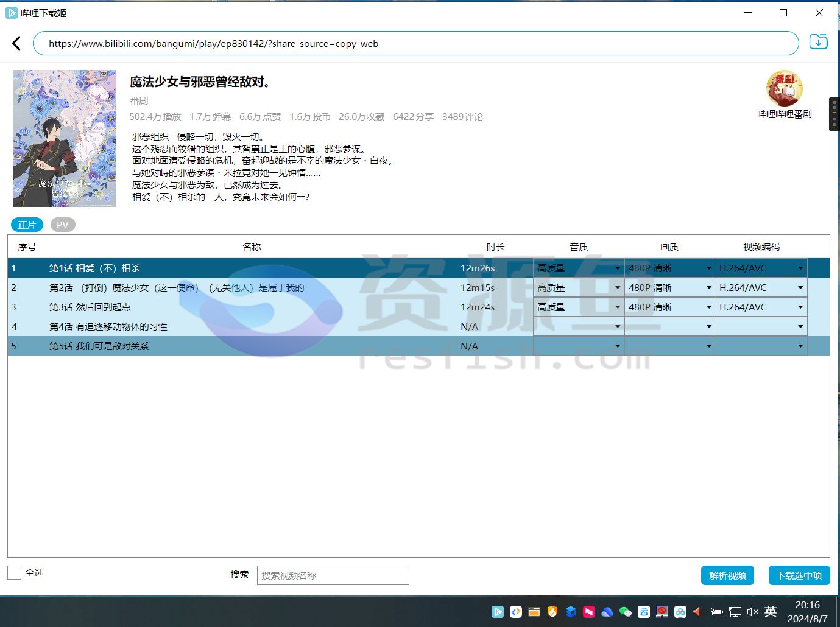Viewport: 840px width, 627px height.
Task: Click the 哔哩哔哩番剧 uploader name
Action: point(784,114)
